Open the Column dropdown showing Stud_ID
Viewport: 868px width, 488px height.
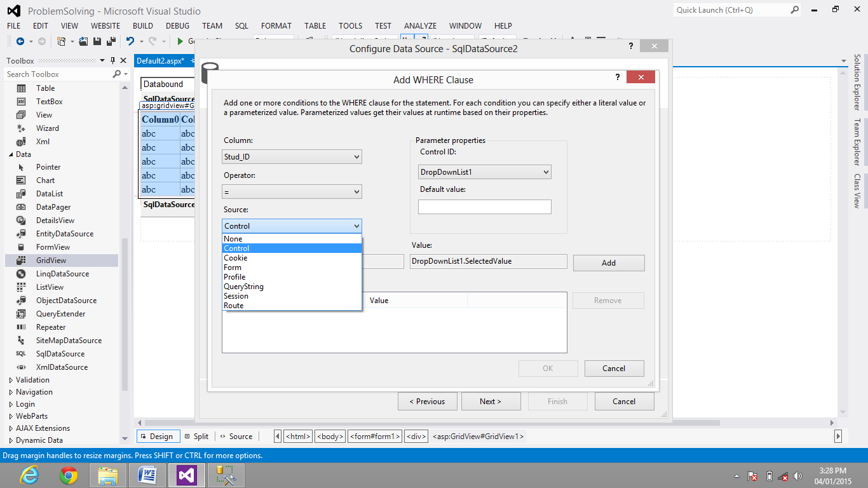292,156
